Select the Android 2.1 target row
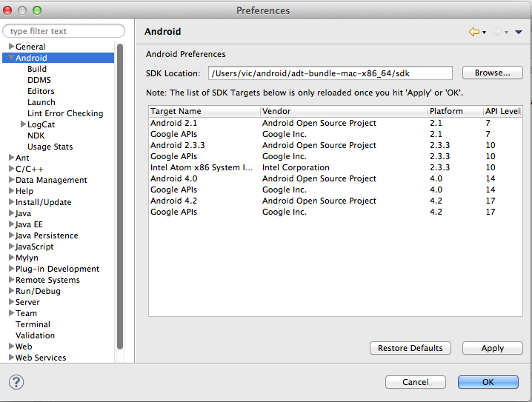The image size is (532, 402). click(x=335, y=123)
